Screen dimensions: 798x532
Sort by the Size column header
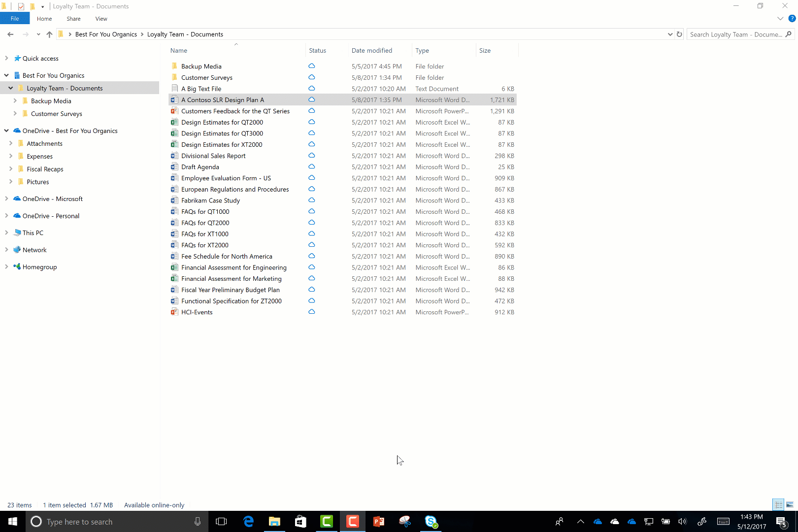click(x=485, y=50)
